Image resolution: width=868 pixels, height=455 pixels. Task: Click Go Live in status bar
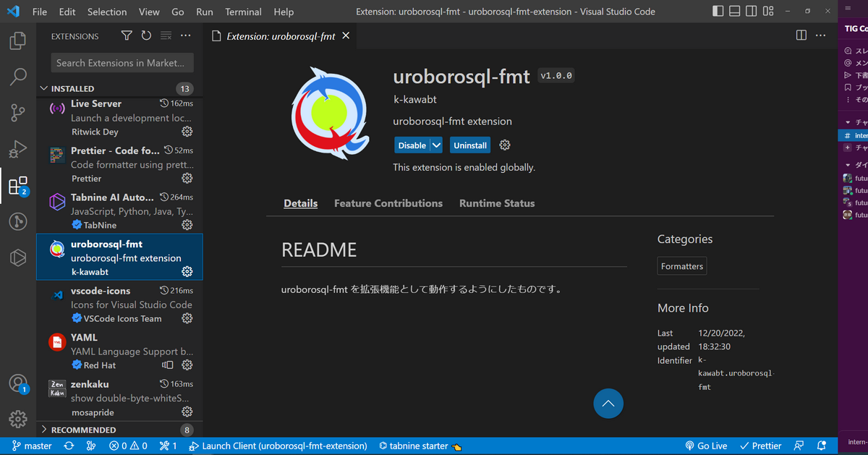706,446
